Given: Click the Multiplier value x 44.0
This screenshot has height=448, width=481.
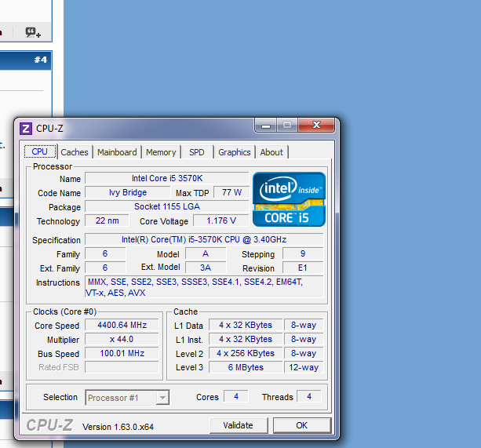Looking at the screenshot, I should 122,339.
